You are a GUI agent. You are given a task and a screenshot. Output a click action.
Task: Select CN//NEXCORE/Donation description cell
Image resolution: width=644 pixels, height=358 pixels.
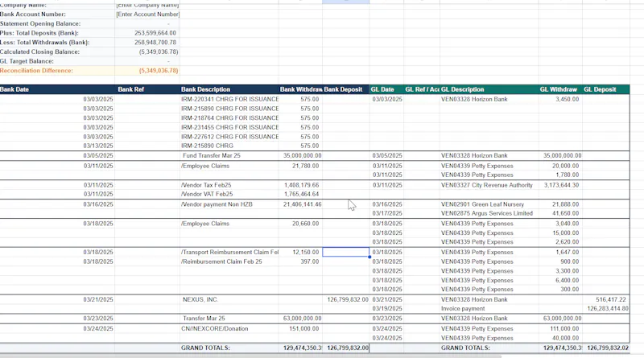coord(229,329)
